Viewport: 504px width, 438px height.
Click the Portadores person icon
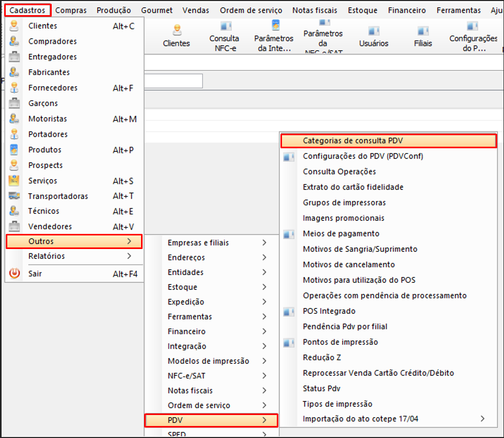[x=14, y=134]
